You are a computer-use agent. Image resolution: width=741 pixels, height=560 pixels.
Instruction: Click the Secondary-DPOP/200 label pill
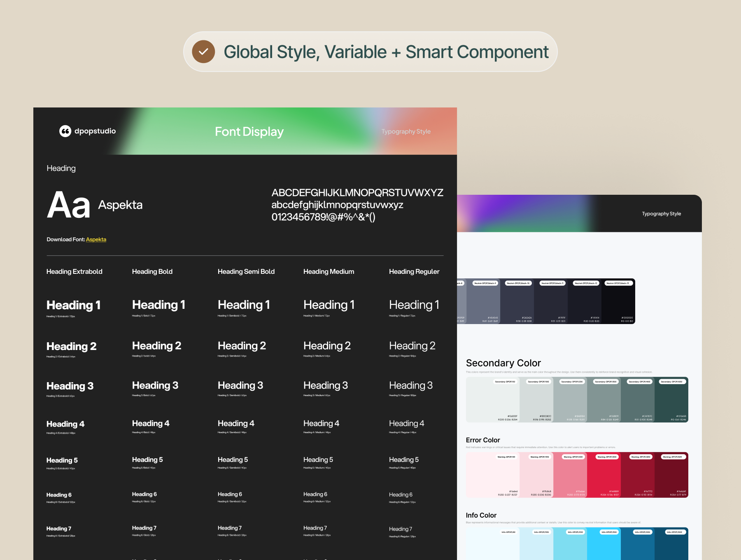[x=572, y=382]
